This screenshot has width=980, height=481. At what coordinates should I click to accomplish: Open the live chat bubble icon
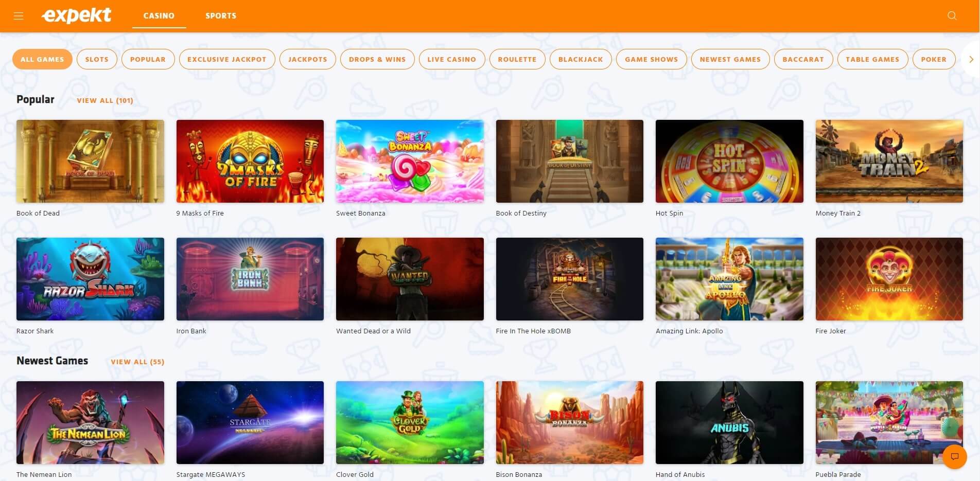tap(954, 456)
